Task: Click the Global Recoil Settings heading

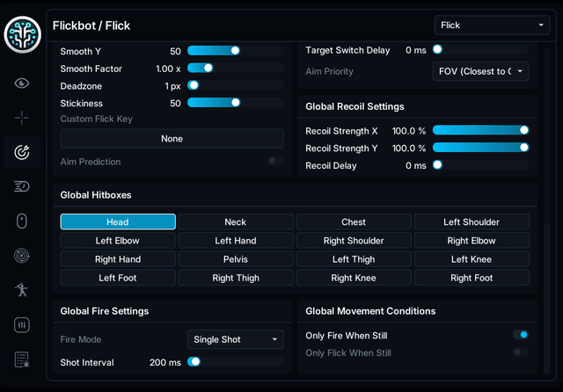Action: click(355, 106)
